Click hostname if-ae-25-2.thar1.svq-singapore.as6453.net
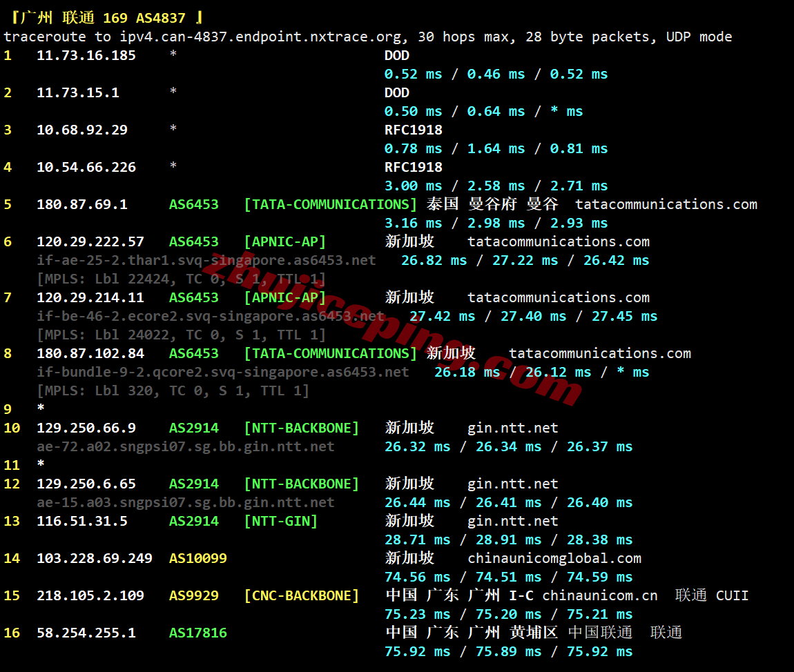The image size is (794, 672). coord(206,260)
